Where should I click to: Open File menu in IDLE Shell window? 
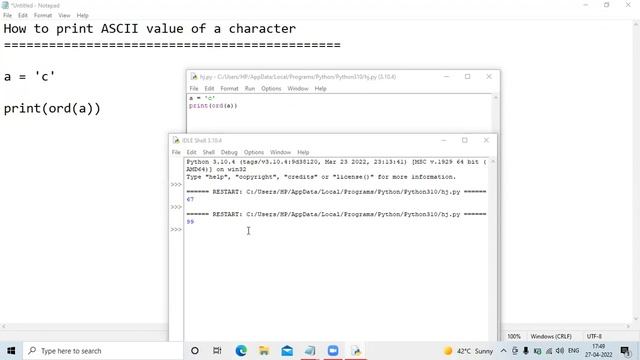click(176, 152)
